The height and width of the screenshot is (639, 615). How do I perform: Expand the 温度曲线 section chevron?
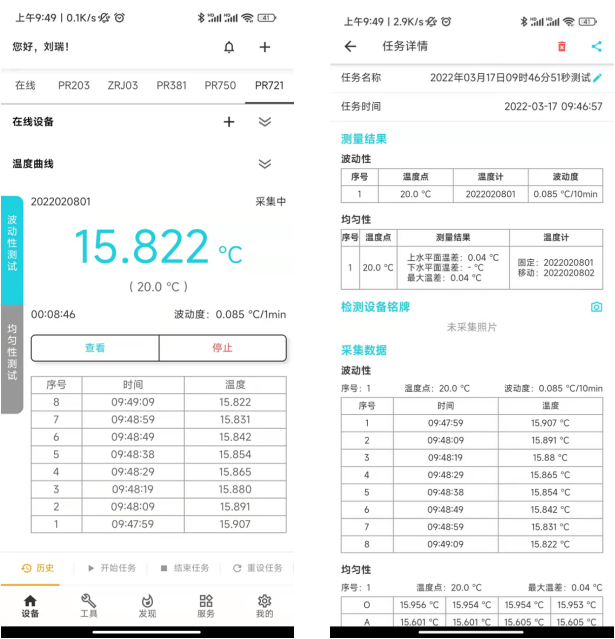[x=265, y=164]
